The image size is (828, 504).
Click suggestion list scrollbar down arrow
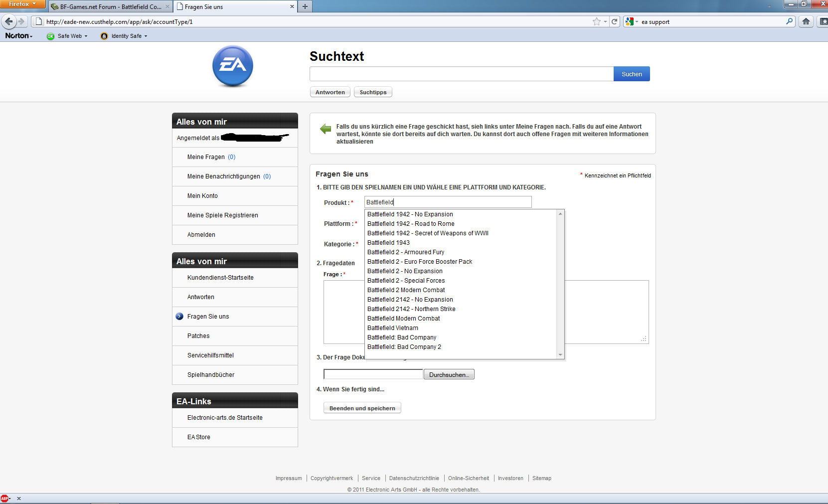coord(560,355)
